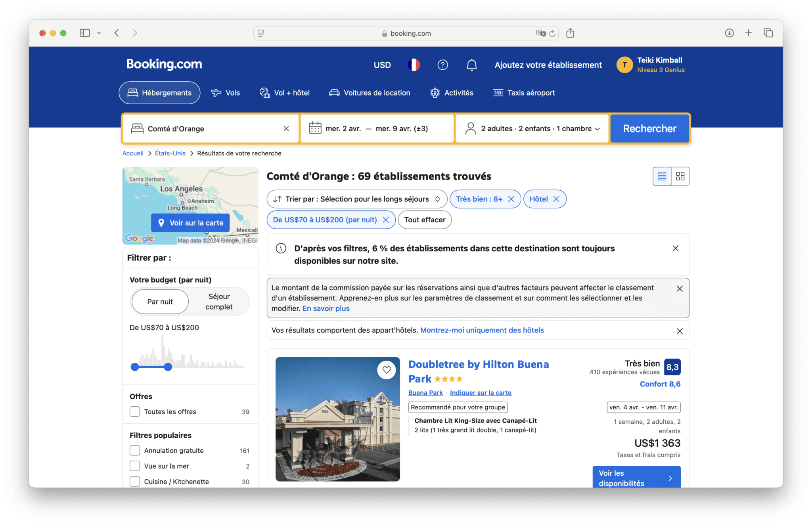Click Ajoutez votre établissement link

548,65
